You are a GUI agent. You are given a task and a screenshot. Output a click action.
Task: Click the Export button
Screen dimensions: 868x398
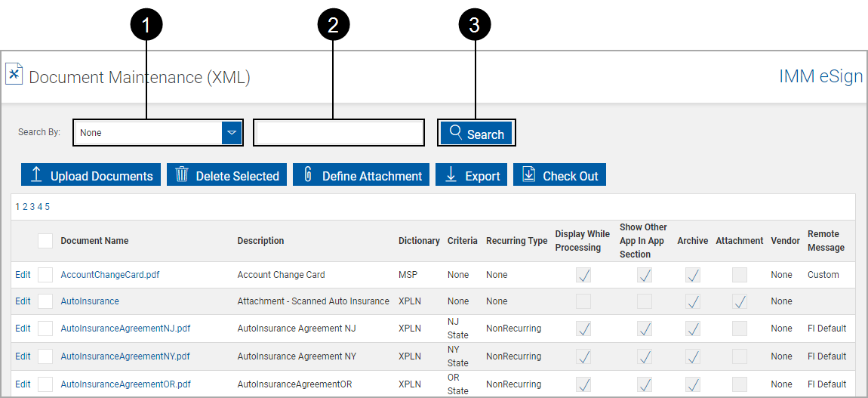coord(471,175)
